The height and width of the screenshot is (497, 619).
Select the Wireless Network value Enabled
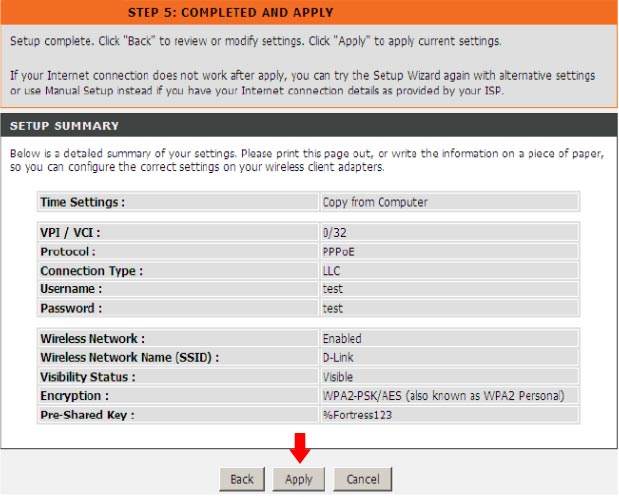pyautogui.click(x=342, y=339)
